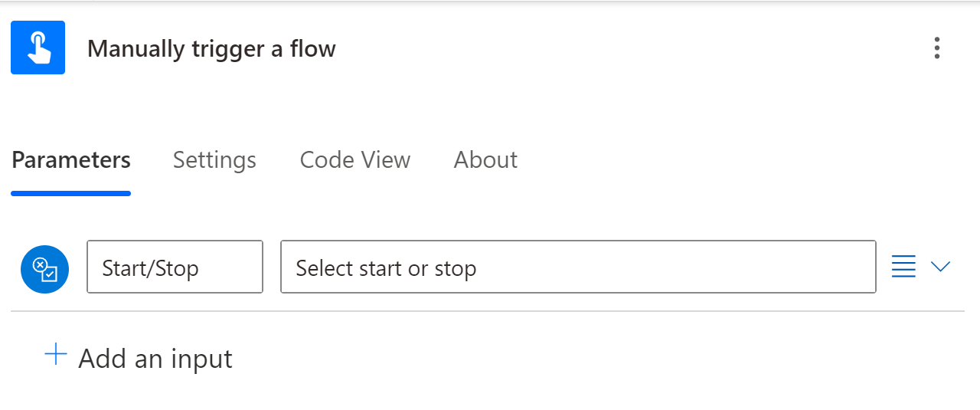Open the three-dot more options menu
980x410 pixels.
click(936, 48)
